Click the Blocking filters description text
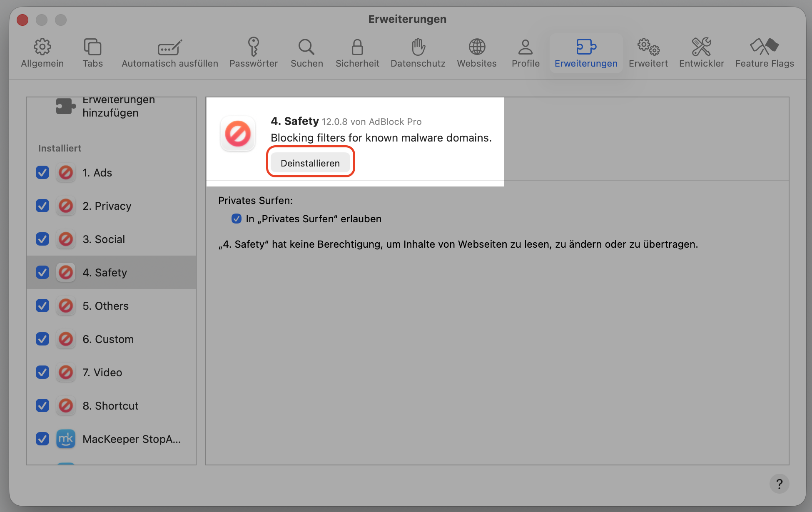 (381, 138)
